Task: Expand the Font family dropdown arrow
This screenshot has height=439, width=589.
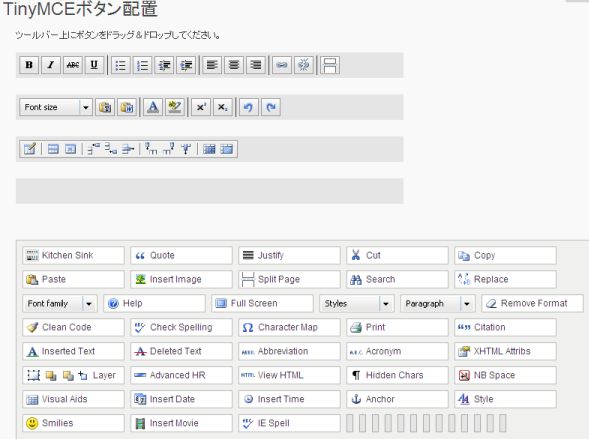Action: [89, 303]
